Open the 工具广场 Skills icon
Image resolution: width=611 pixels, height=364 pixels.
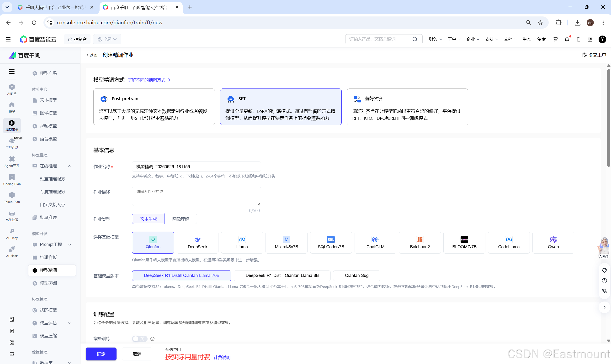(x=12, y=143)
